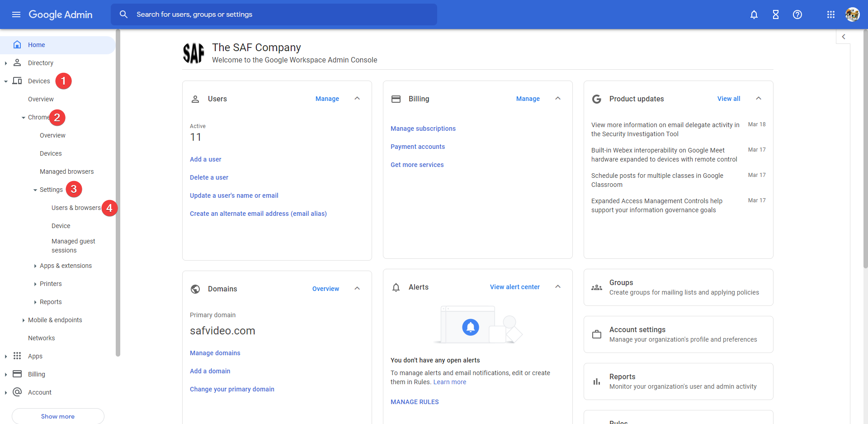
Task: Click Manage subscriptions link
Action: (423, 129)
